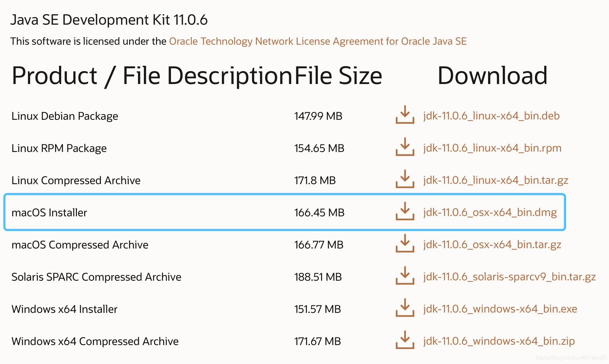Select the Windows x64 Installer label
The height and width of the screenshot is (364, 609).
tap(64, 309)
